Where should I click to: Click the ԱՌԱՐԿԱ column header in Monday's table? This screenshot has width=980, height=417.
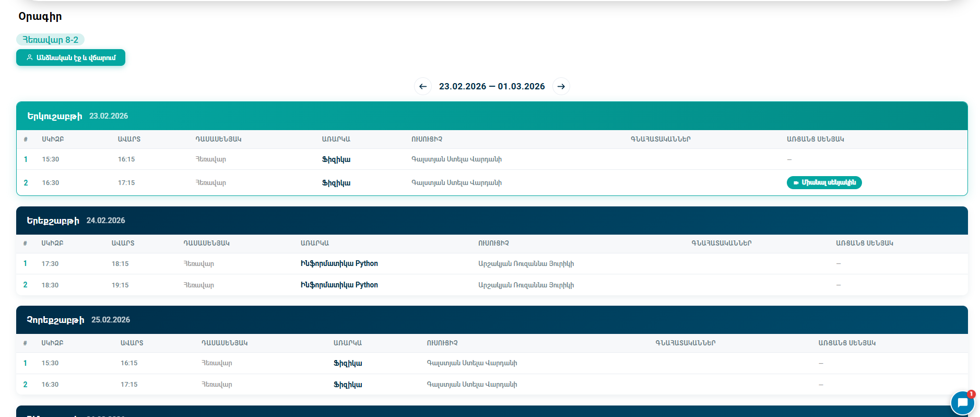pos(336,139)
